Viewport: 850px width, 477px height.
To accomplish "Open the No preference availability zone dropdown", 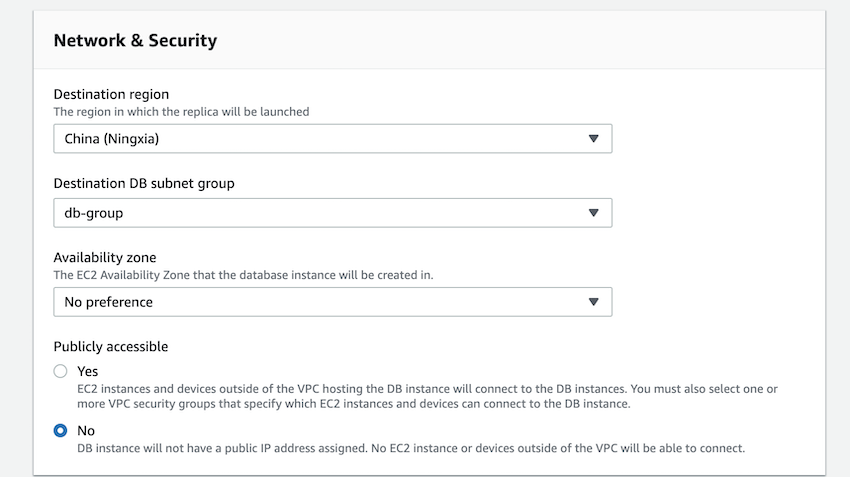I will 332,302.
